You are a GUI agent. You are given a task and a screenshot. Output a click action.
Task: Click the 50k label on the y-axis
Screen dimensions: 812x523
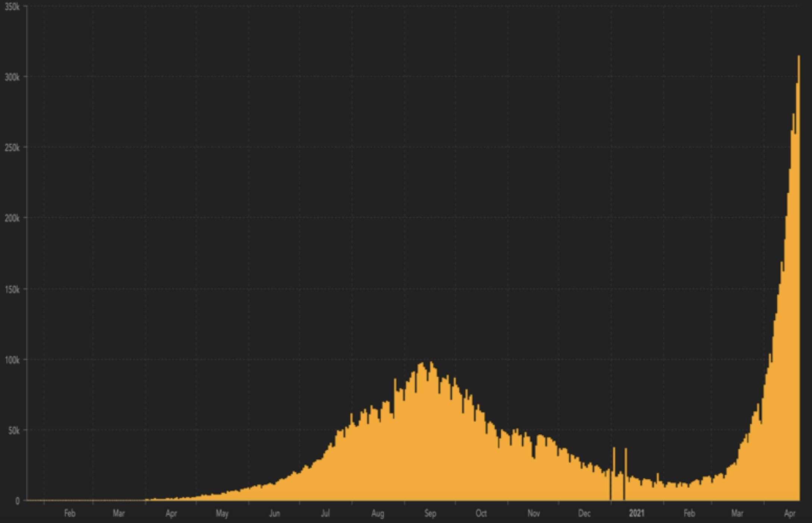14,431
